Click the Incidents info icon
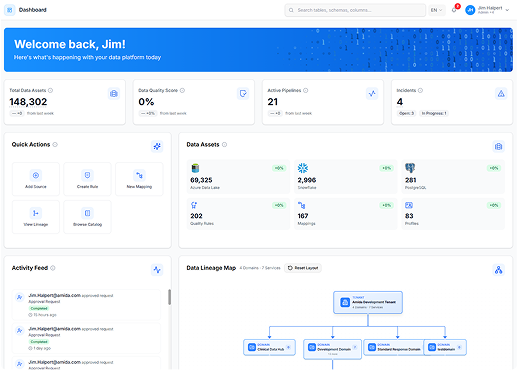518x371 pixels. click(420, 90)
